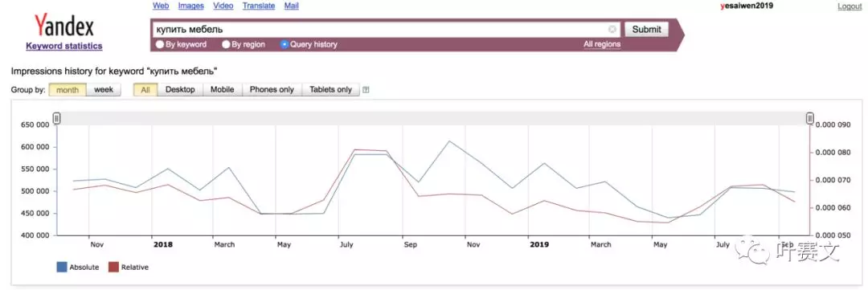Go to the Video link
868x290 pixels.
[x=223, y=6]
